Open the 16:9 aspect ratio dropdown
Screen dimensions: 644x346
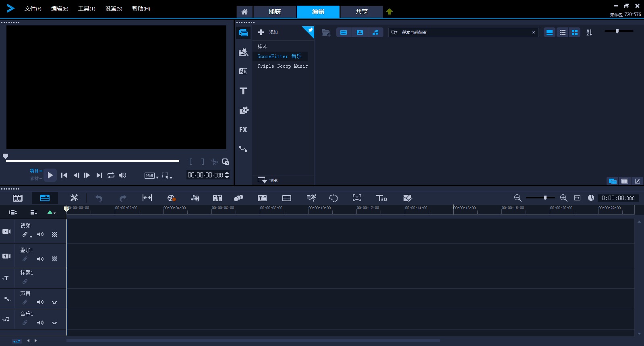point(151,175)
